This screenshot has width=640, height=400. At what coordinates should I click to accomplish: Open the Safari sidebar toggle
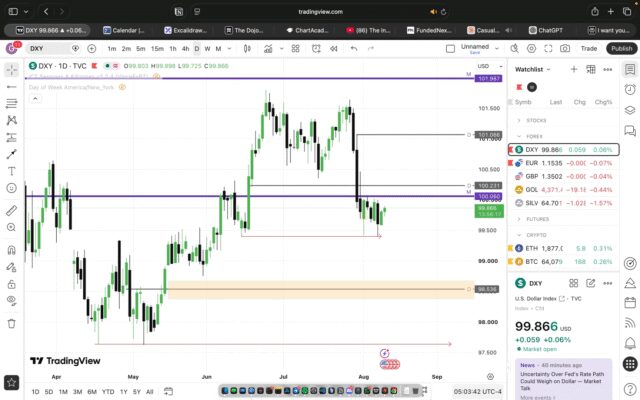13,11
